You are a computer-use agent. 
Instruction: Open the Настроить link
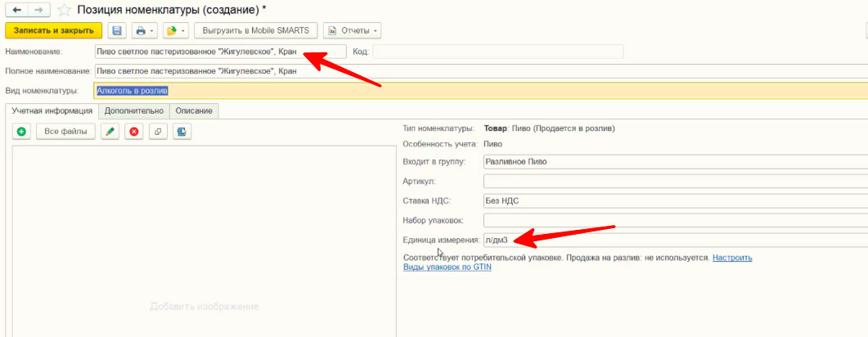pyautogui.click(x=732, y=258)
